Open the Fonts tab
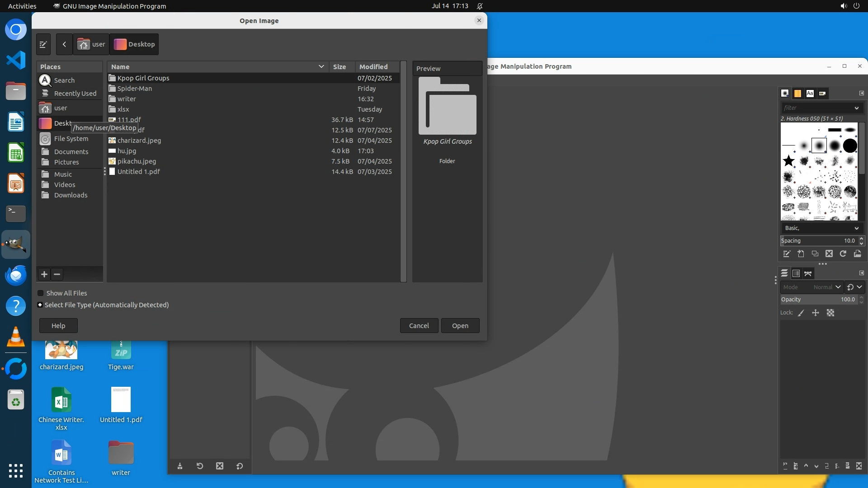Viewport: 868px width, 488px height. tap(810, 94)
